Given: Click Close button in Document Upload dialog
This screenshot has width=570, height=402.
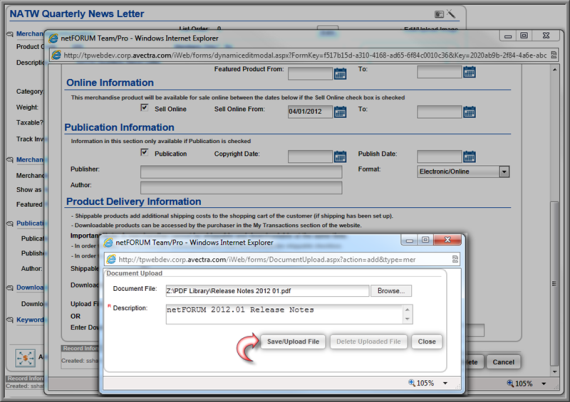Looking at the screenshot, I should (427, 342).
